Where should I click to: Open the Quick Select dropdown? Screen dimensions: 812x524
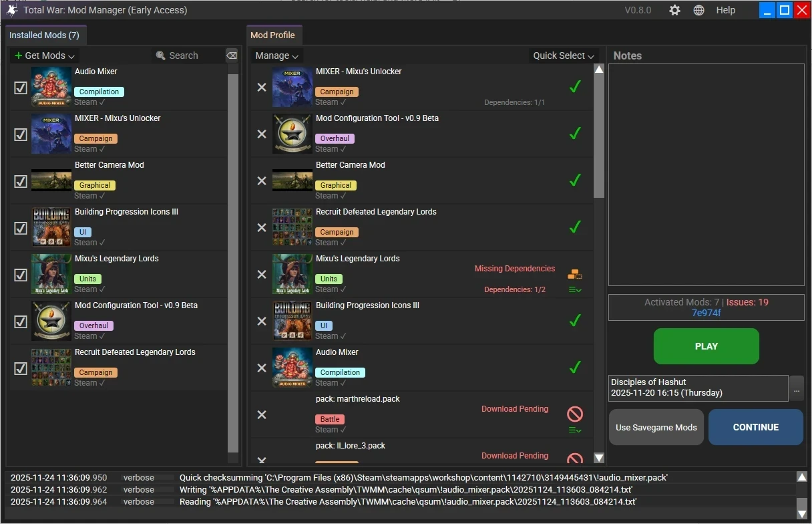click(563, 55)
